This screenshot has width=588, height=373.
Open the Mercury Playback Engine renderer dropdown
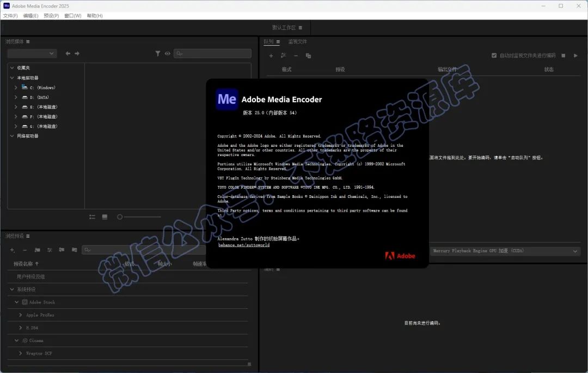pos(505,251)
